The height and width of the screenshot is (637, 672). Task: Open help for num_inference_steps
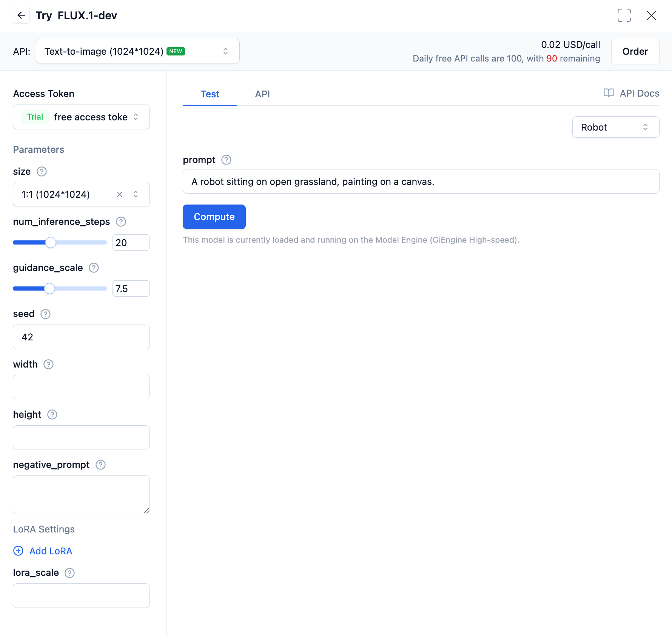pyautogui.click(x=121, y=222)
